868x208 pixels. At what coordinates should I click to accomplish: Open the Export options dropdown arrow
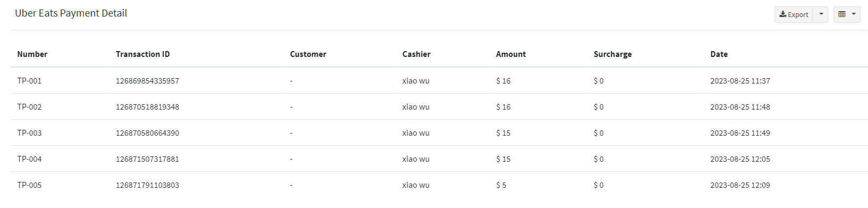821,14
